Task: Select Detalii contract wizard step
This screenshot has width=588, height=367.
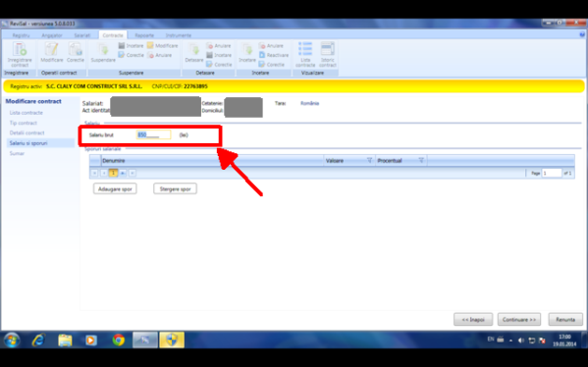Action: pos(27,132)
